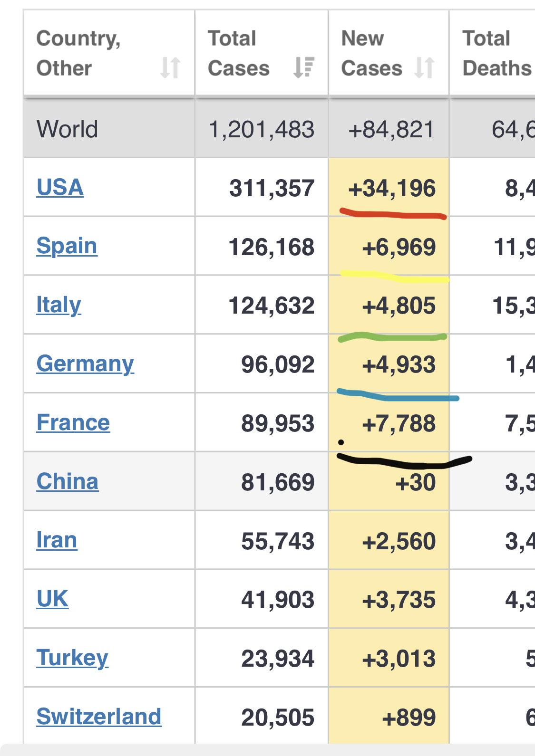Click France new cases +7,788 cell
Image resolution: width=535 pixels, height=756 pixels.
point(399,423)
